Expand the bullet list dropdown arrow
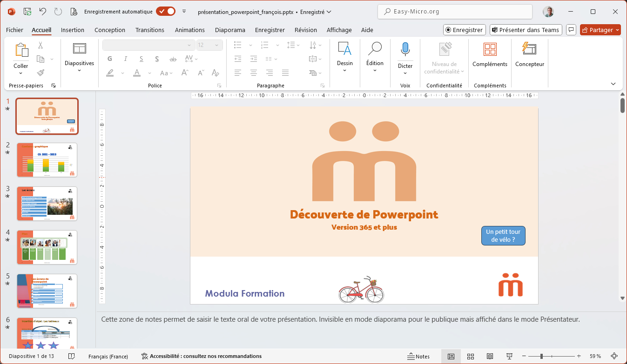The image size is (627, 364). point(250,45)
